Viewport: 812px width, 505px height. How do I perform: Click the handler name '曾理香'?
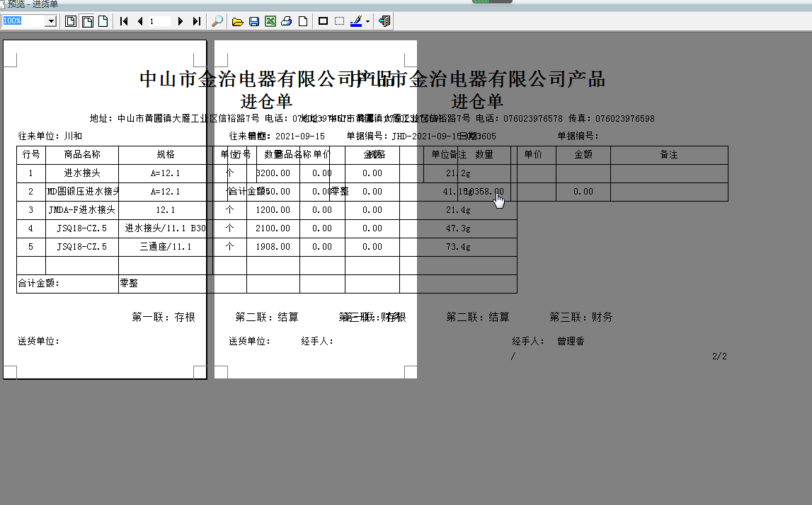[571, 341]
